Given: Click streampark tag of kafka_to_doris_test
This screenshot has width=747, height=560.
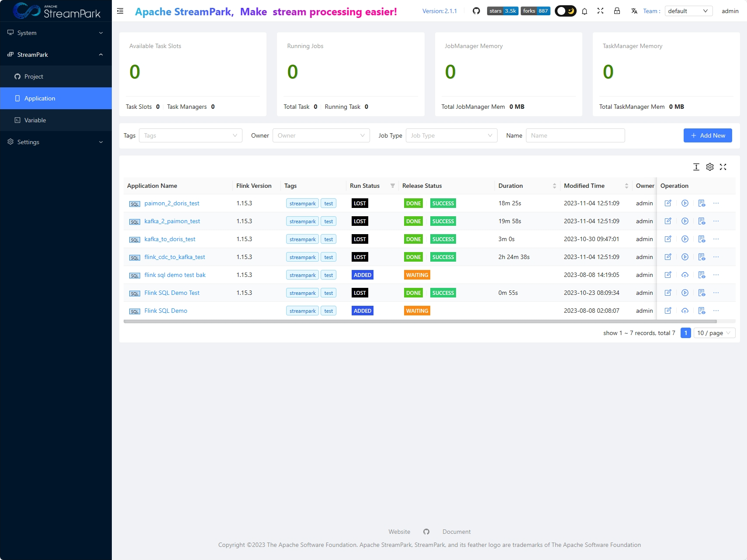Looking at the screenshot, I should pos(302,239).
